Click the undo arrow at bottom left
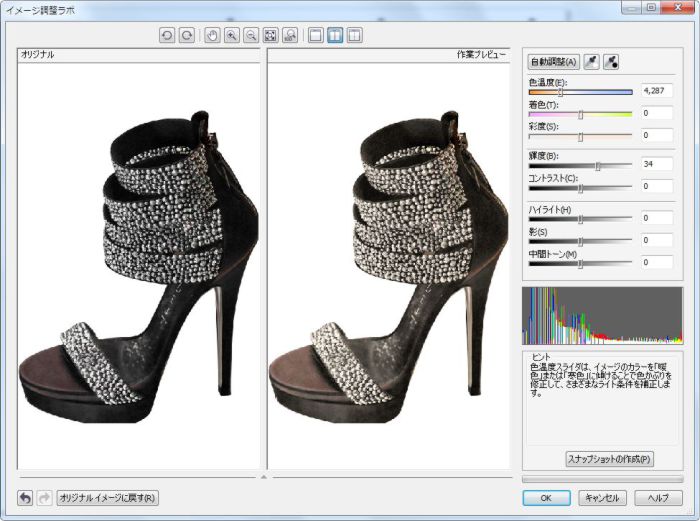The image size is (700, 521). coord(25,497)
